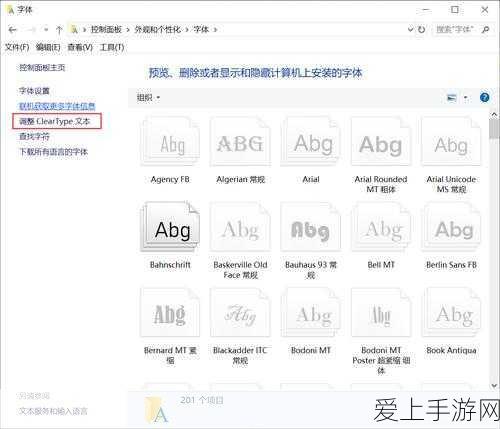
Task: Open the Agency FB font icon
Action: (170, 142)
